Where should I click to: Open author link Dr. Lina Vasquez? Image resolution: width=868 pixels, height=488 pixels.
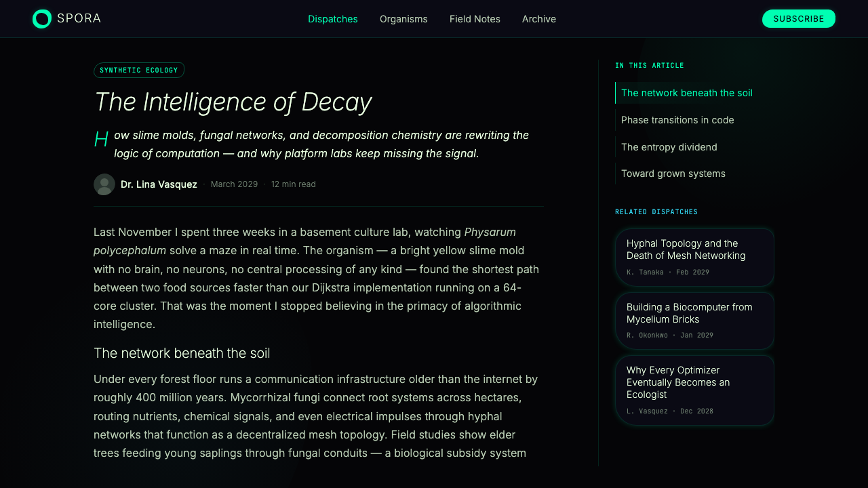coord(159,184)
